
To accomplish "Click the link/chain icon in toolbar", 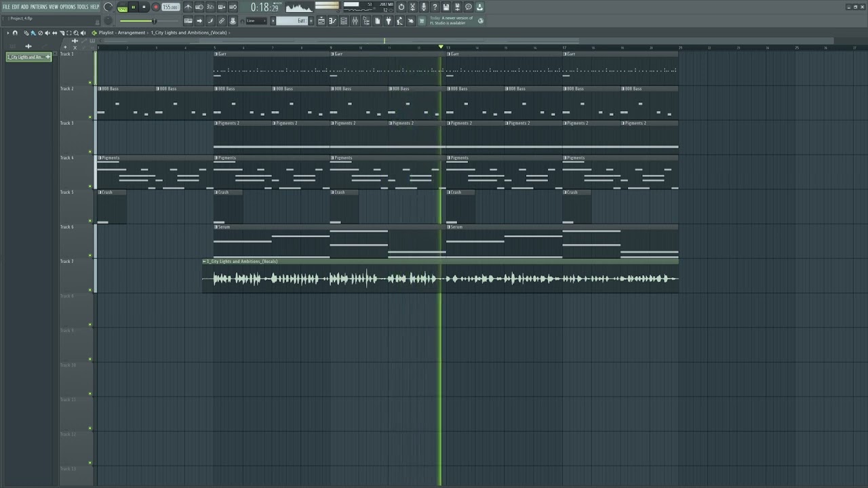I will [x=222, y=20].
